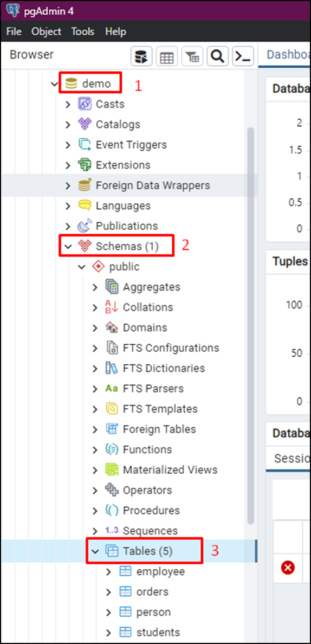Expand the Catalogs node

[x=68, y=124]
